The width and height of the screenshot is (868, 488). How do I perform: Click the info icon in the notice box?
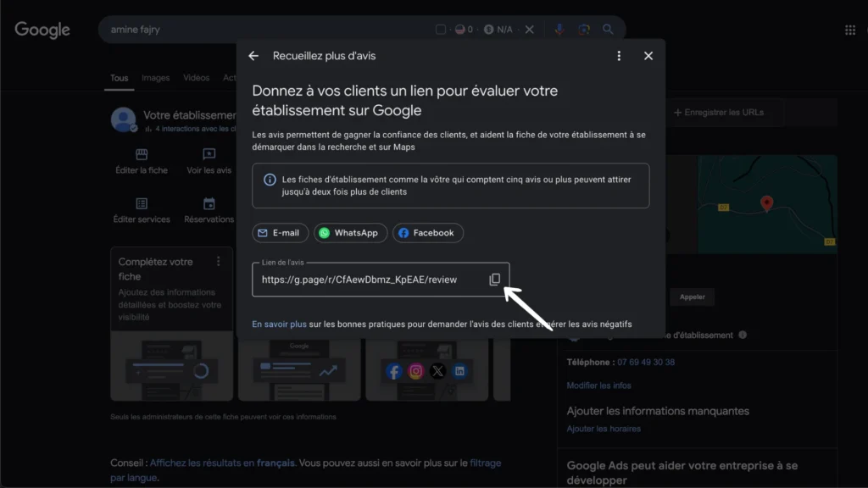270,180
